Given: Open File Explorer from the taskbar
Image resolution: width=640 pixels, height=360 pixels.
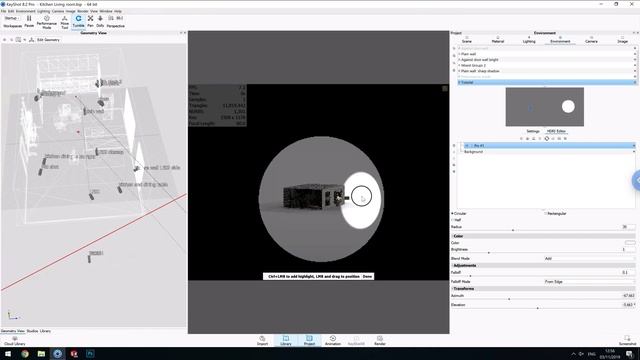Looking at the screenshot, I should 41,353.
